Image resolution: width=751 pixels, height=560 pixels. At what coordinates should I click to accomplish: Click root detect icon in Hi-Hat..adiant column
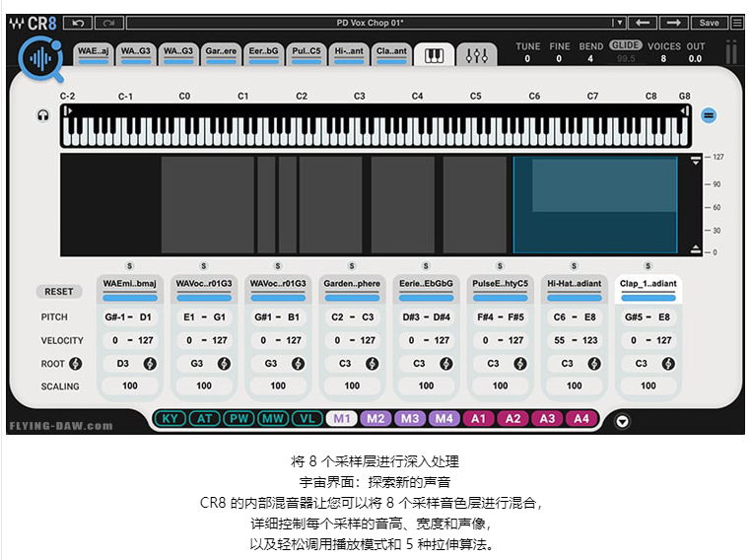[594, 364]
